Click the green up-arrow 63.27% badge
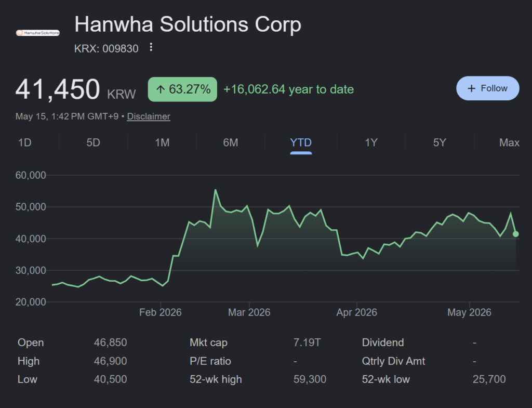Image resolution: width=532 pixels, height=408 pixels. click(x=182, y=89)
